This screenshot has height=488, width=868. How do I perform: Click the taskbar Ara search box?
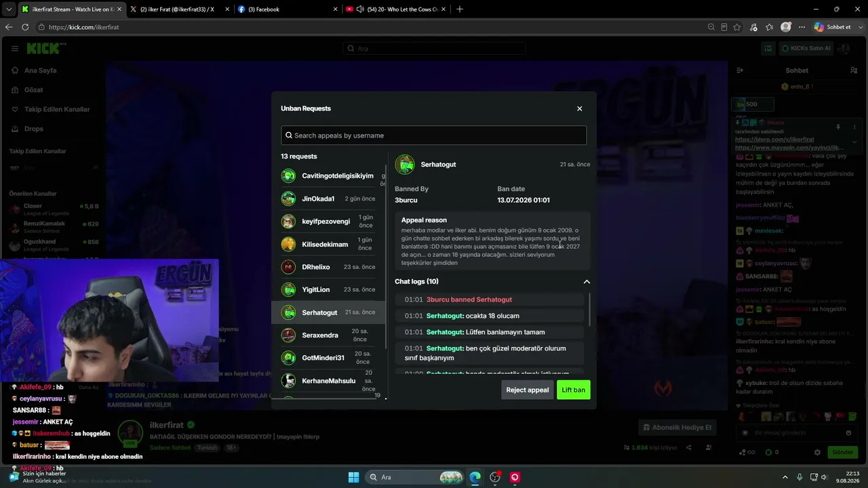tap(416, 477)
